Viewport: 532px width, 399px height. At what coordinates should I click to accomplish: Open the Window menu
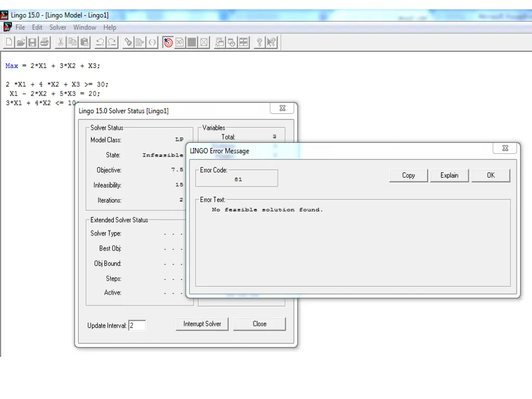pos(85,28)
